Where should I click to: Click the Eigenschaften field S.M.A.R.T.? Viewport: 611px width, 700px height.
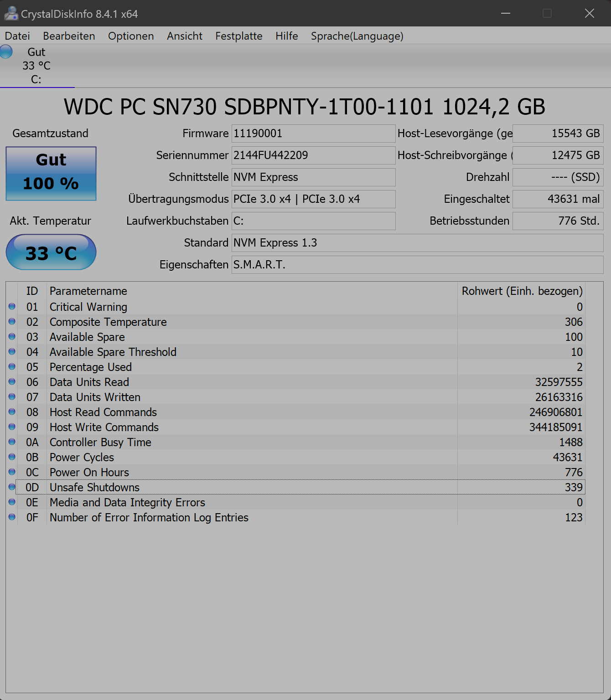coord(417,265)
